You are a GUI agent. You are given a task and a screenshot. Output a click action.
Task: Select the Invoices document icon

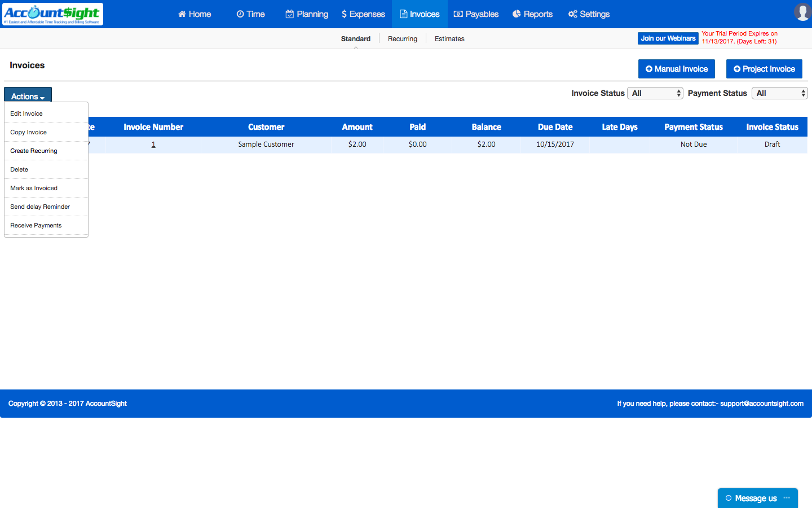403,14
